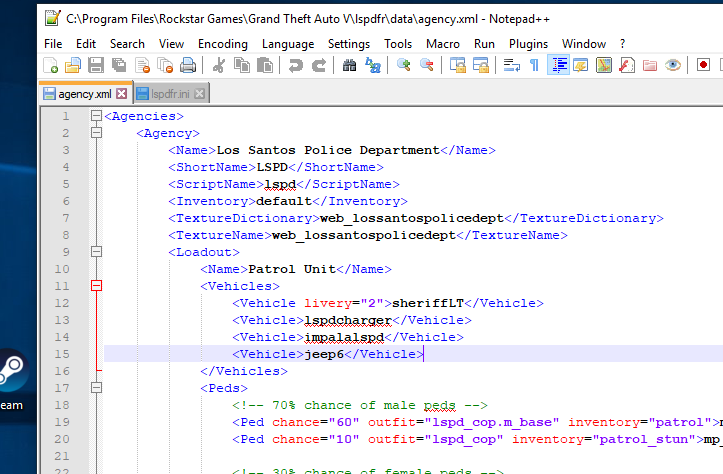Click the Save file toolbar icon
723x474 pixels.
click(96, 65)
